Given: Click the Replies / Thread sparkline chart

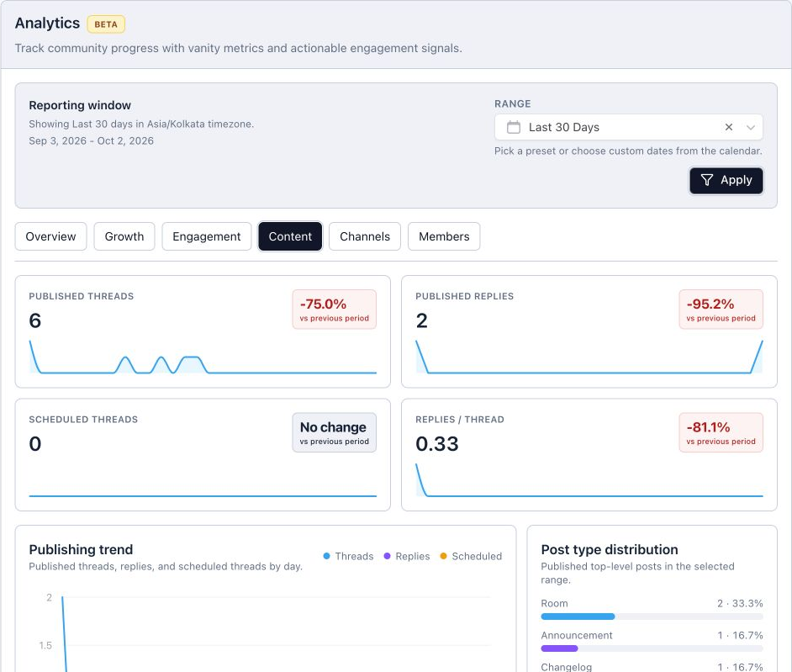Looking at the screenshot, I should (589, 480).
